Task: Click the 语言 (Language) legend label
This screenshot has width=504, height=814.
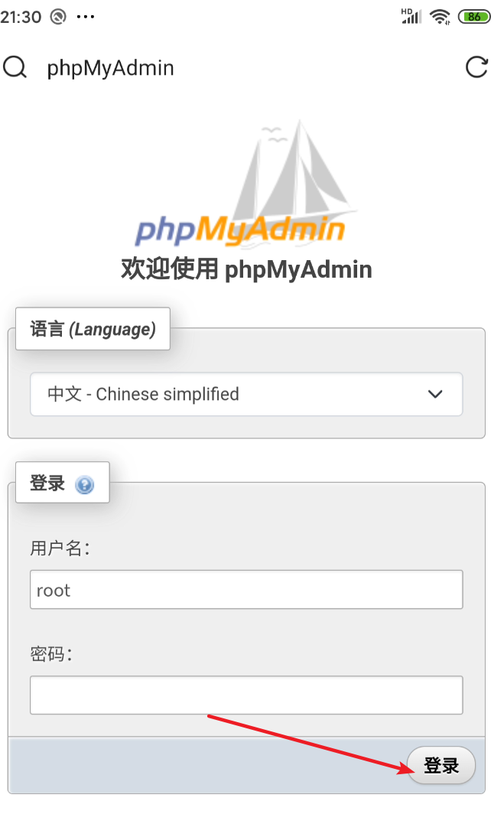Action: (x=93, y=329)
